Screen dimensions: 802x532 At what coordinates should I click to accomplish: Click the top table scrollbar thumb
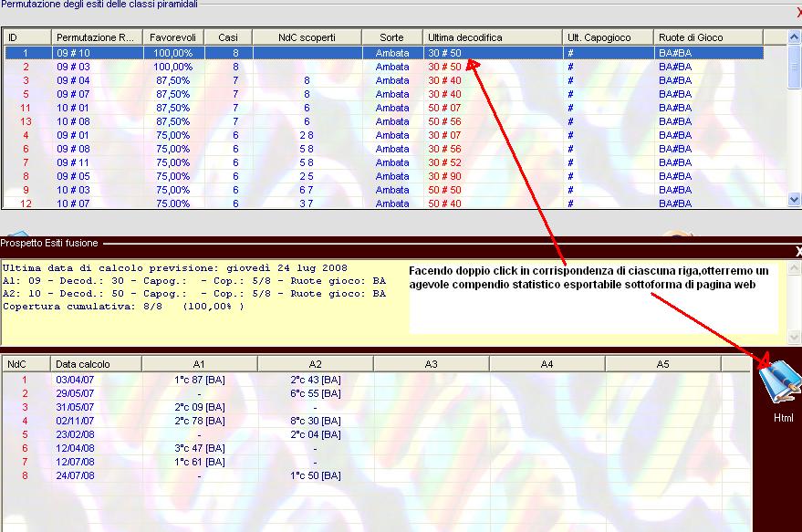click(794, 67)
